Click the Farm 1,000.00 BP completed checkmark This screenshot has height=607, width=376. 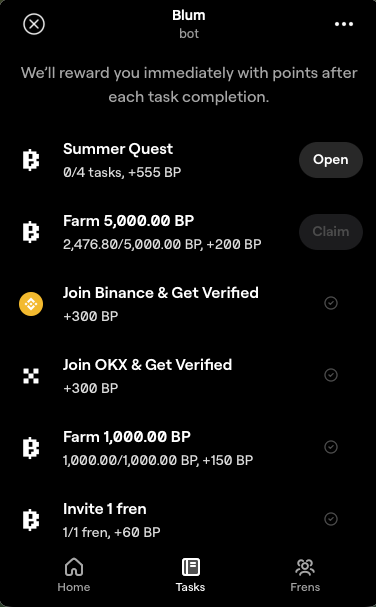[x=331, y=447]
